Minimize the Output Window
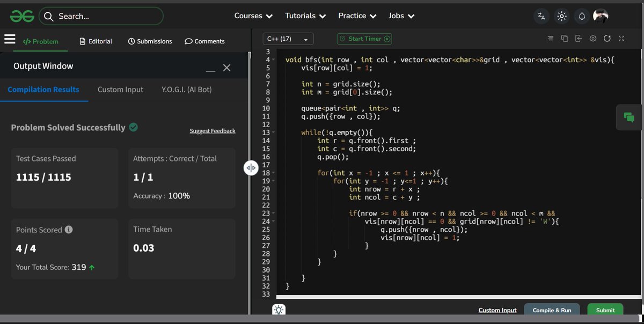 click(210, 70)
